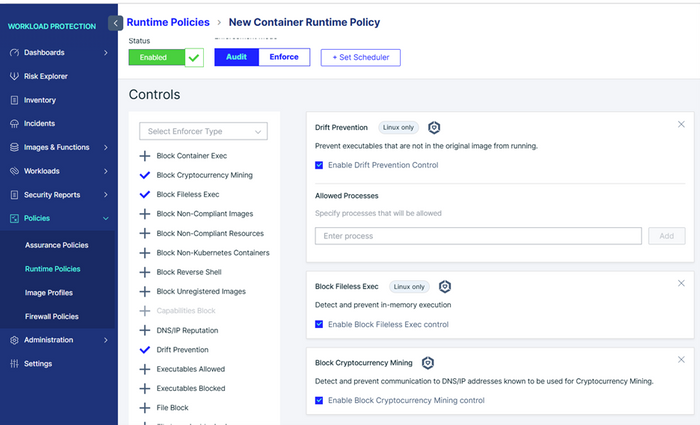The width and height of the screenshot is (700, 425).
Task: Add the Executables Blocked control
Action: click(145, 388)
